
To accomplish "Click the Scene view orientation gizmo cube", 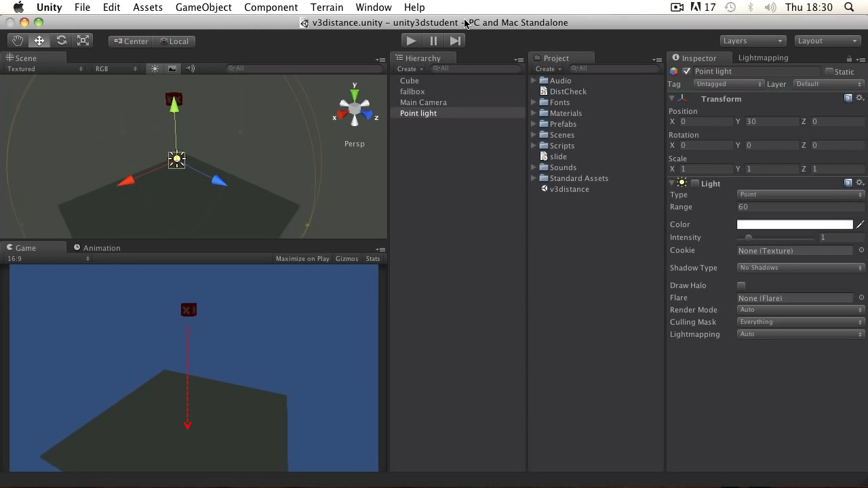I will pos(355,108).
